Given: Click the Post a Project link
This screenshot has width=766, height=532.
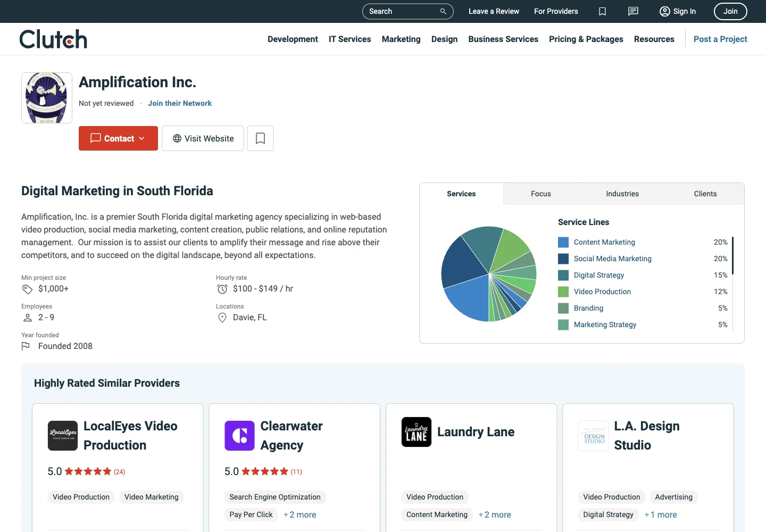Looking at the screenshot, I should [720, 39].
